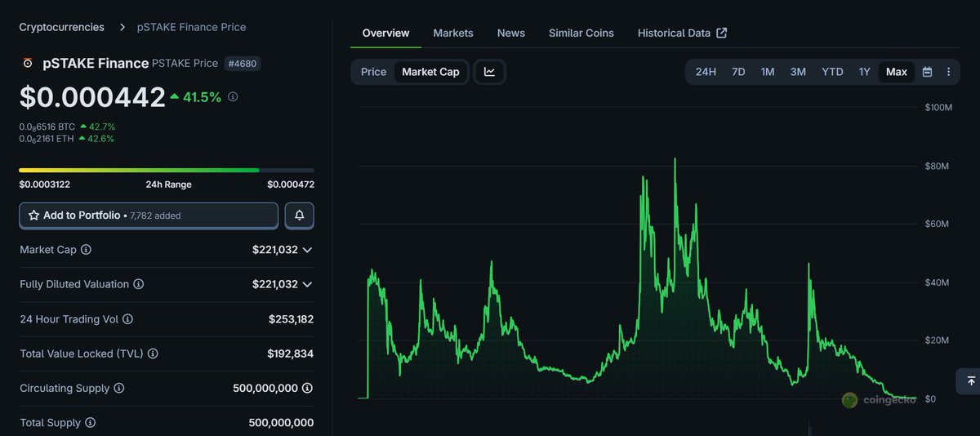Open the Overview tab
980x436 pixels.
(385, 33)
